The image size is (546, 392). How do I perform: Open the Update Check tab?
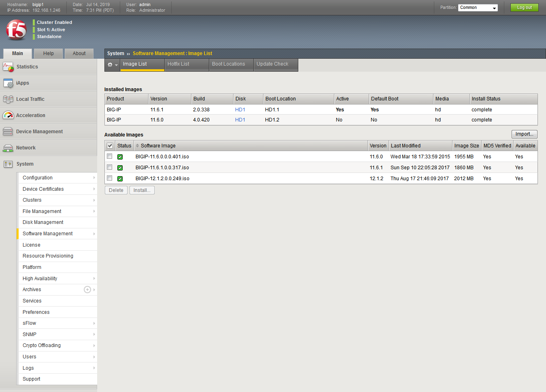276,65
